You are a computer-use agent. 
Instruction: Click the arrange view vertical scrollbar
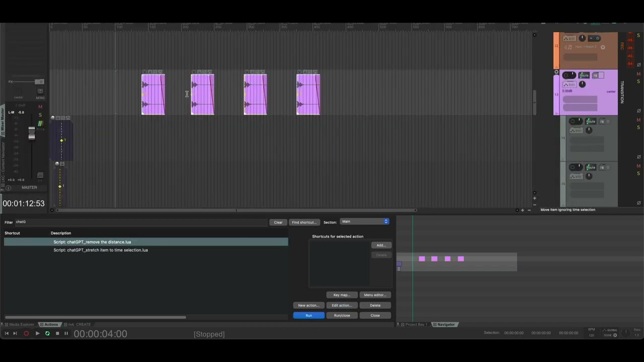click(x=534, y=103)
